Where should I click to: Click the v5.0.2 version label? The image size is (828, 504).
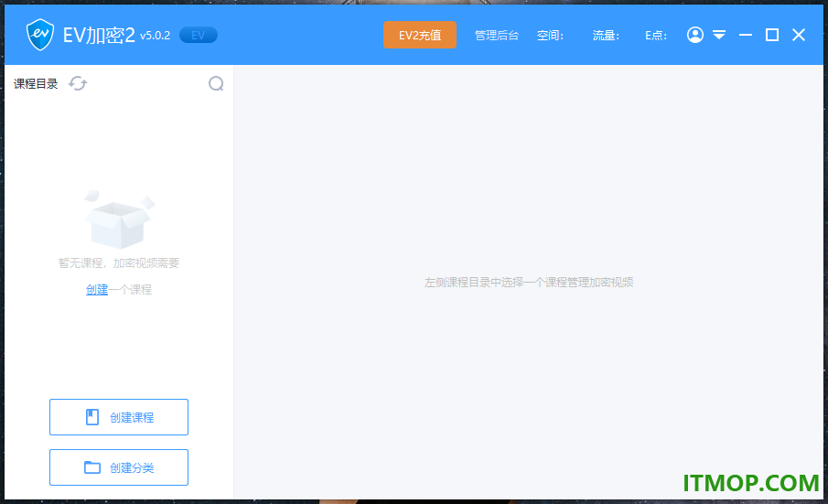155,36
